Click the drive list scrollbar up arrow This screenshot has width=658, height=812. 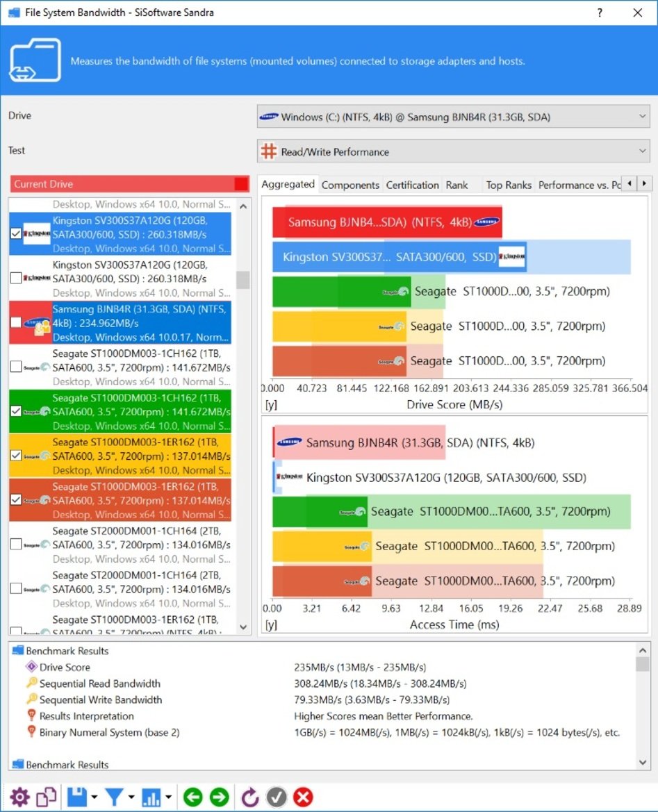[243, 206]
